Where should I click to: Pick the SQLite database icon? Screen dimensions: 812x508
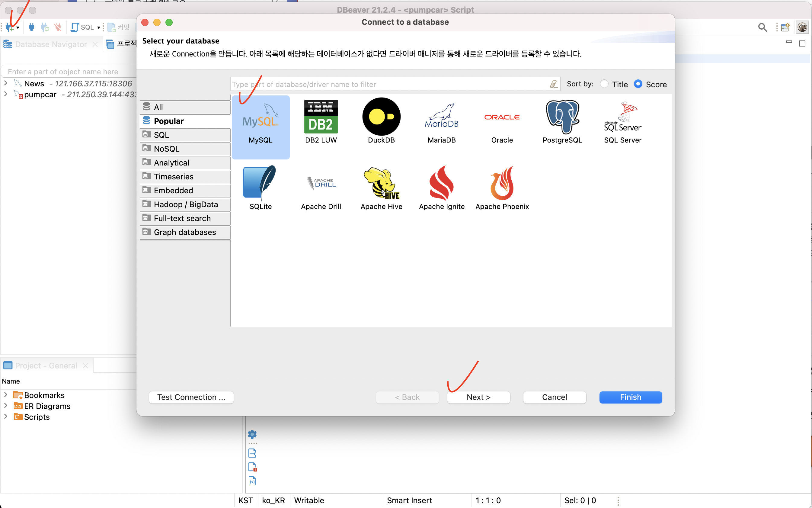pos(261,188)
